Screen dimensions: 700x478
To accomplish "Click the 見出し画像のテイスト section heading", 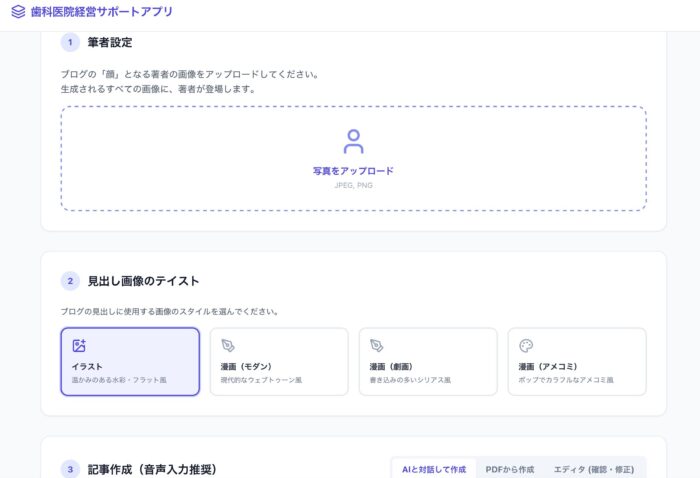I will [x=143, y=281].
